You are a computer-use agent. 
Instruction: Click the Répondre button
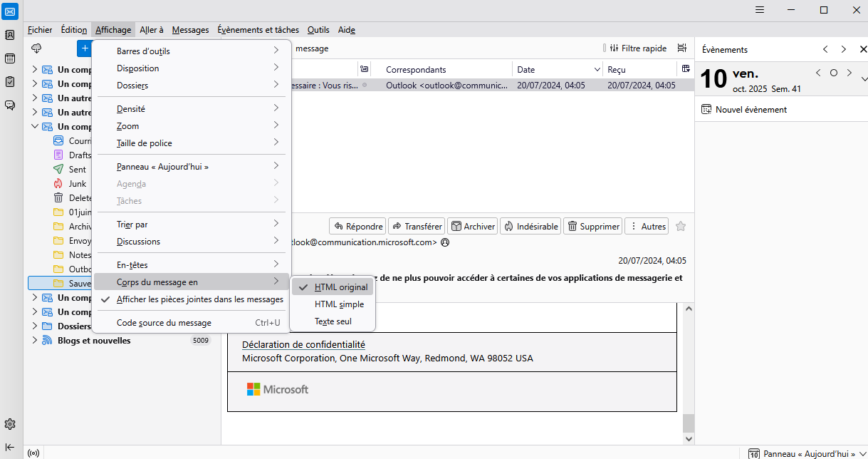tap(358, 227)
